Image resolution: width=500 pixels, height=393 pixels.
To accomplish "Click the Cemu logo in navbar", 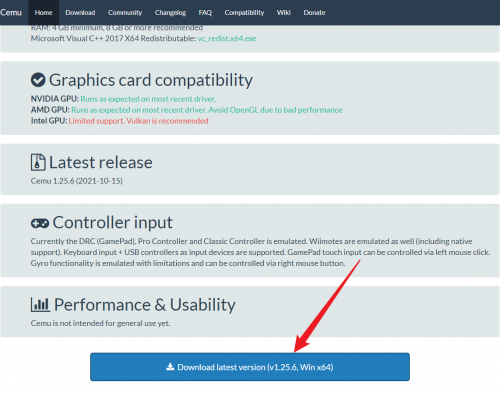I will [x=11, y=13].
